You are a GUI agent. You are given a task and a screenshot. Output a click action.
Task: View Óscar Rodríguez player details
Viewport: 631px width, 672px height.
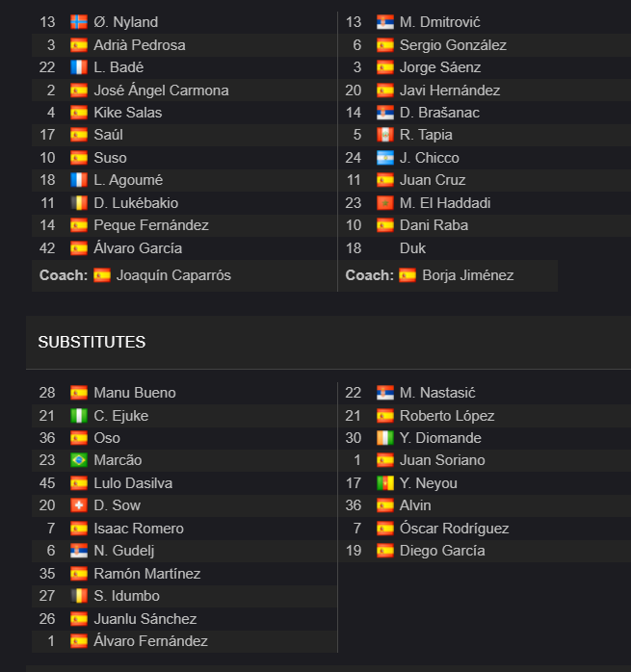click(455, 529)
